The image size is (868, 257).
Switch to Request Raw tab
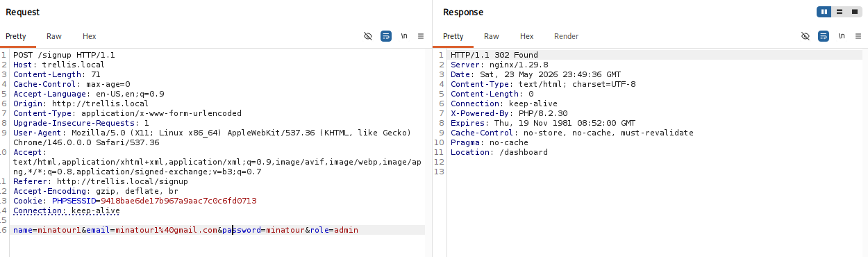54,36
